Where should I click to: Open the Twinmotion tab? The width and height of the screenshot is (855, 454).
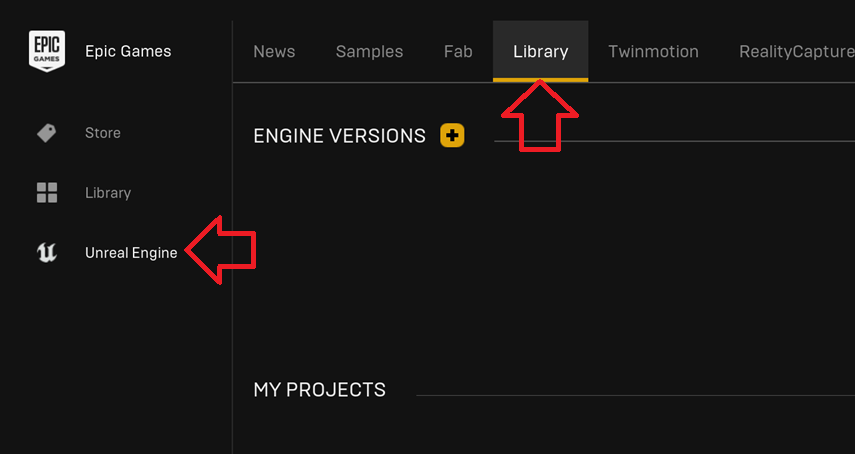coord(653,51)
